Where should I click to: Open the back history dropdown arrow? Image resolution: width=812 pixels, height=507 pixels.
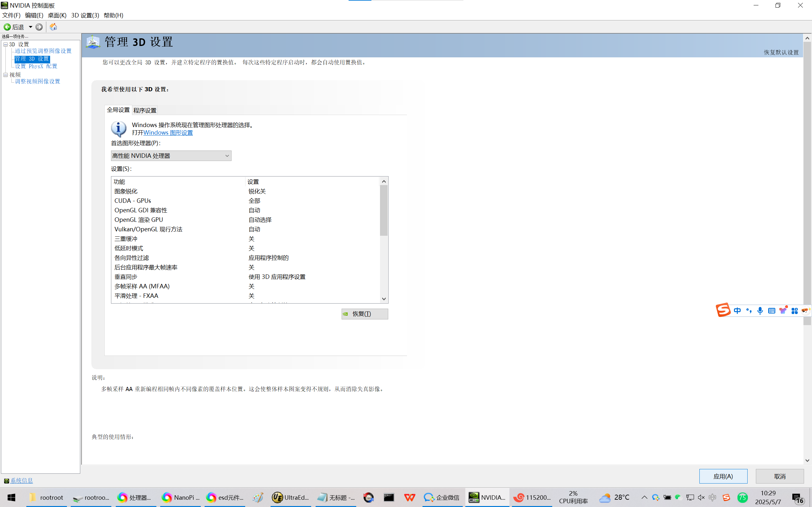(30, 27)
